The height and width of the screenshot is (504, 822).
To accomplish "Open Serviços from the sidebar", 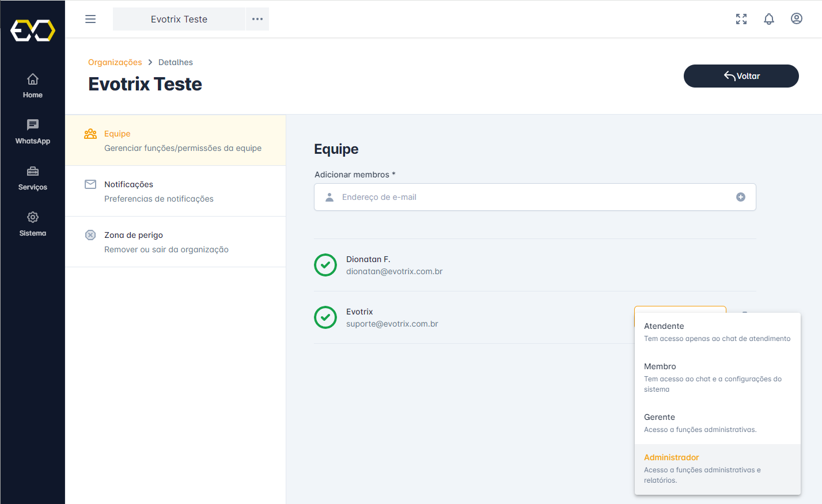I will [x=33, y=178].
